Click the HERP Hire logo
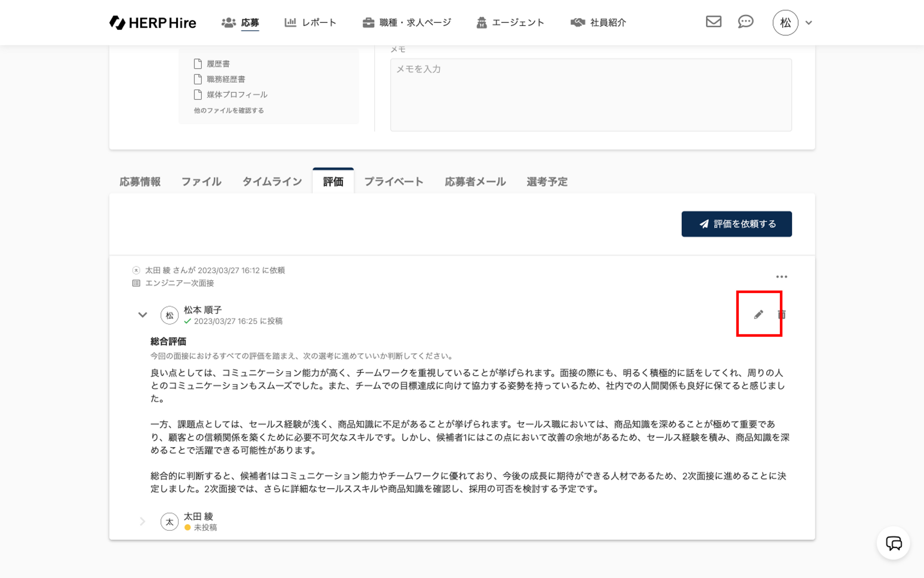 pyautogui.click(x=153, y=23)
